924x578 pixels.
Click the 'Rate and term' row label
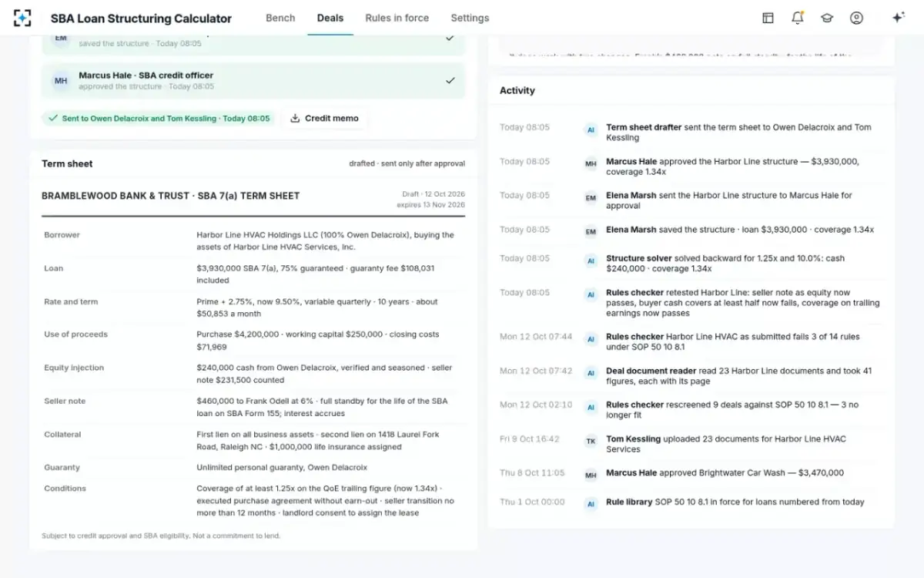tap(71, 301)
